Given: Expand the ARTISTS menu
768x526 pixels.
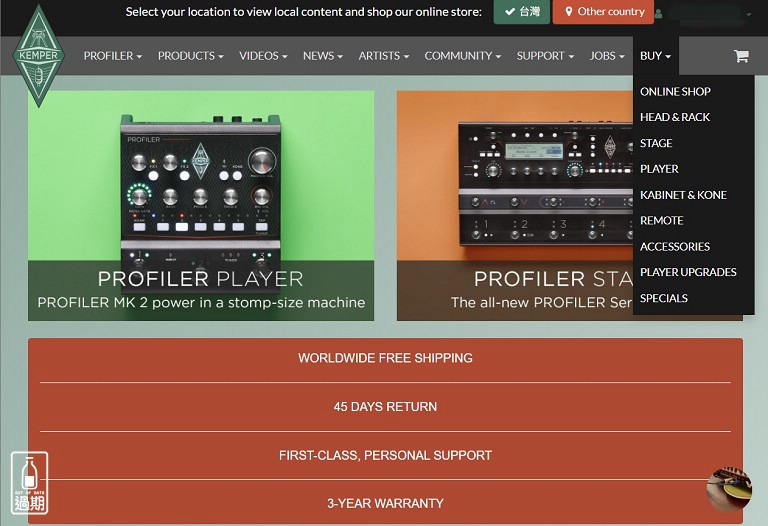Looking at the screenshot, I should (384, 56).
